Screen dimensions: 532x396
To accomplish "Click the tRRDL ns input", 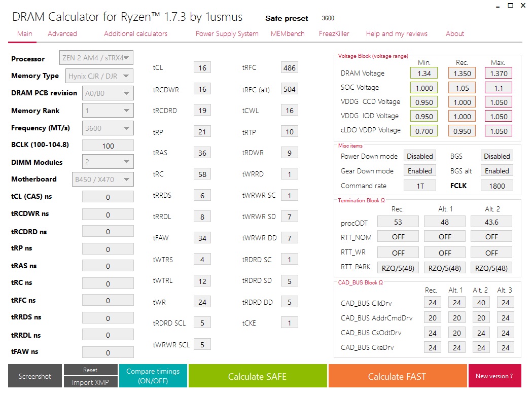I will pos(108,335).
